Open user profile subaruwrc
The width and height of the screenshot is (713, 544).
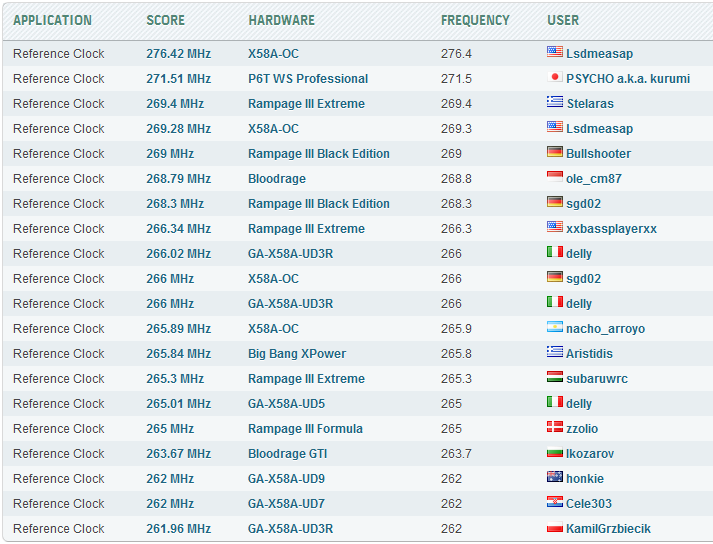pos(597,379)
